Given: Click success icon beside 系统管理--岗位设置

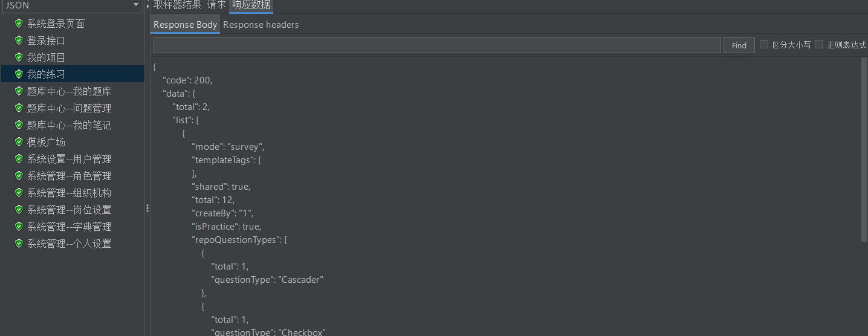Looking at the screenshot, I should tap(19, 210).
